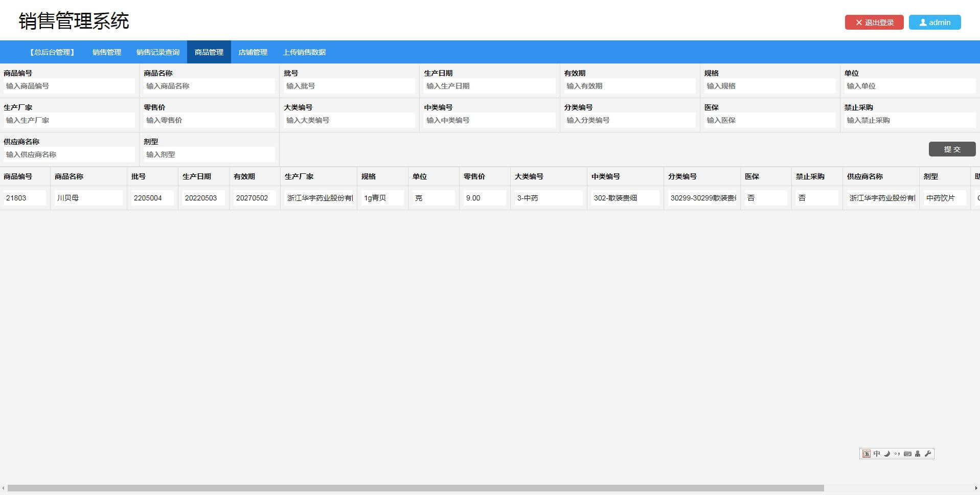
Task: Toggle the 中 Chinese/English mode icon
Action: pyautogui.click(x=877, y=454)
